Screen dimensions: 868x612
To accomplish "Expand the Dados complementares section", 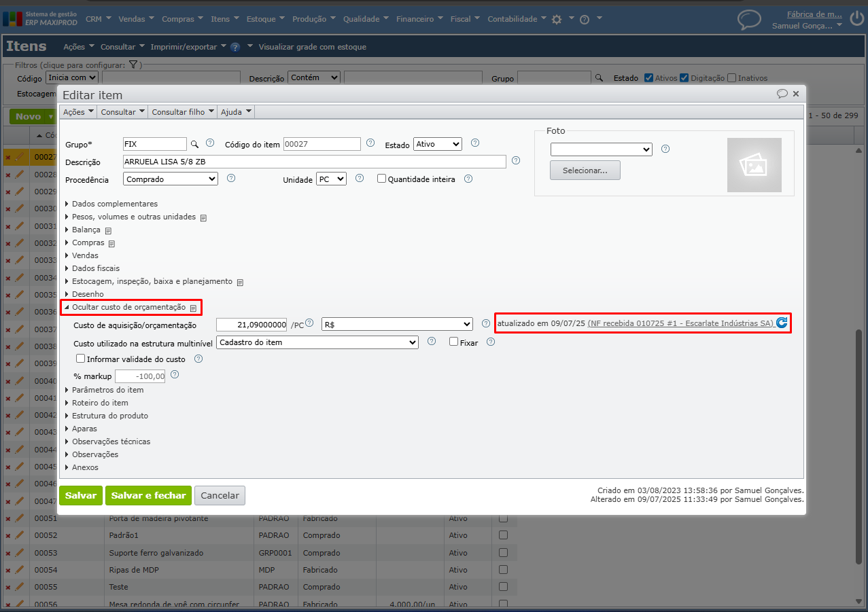I will coord(111,204).
